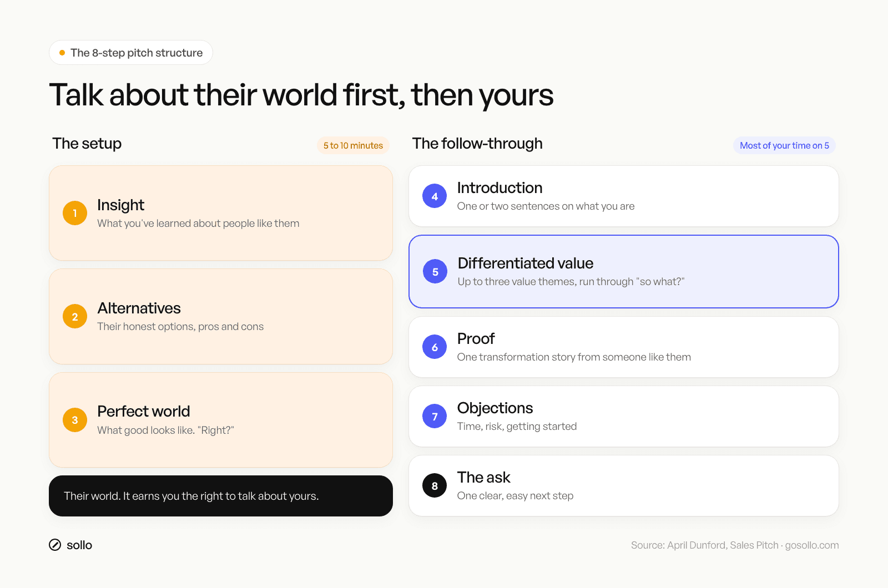Select the Insight card title
This screenshot has height=588, width=888.
pyautogui.click(x=120, y=205)
